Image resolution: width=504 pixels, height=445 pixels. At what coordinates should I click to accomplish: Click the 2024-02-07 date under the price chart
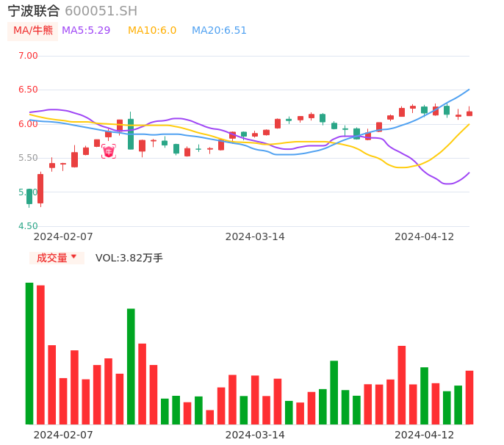(63, 236)
